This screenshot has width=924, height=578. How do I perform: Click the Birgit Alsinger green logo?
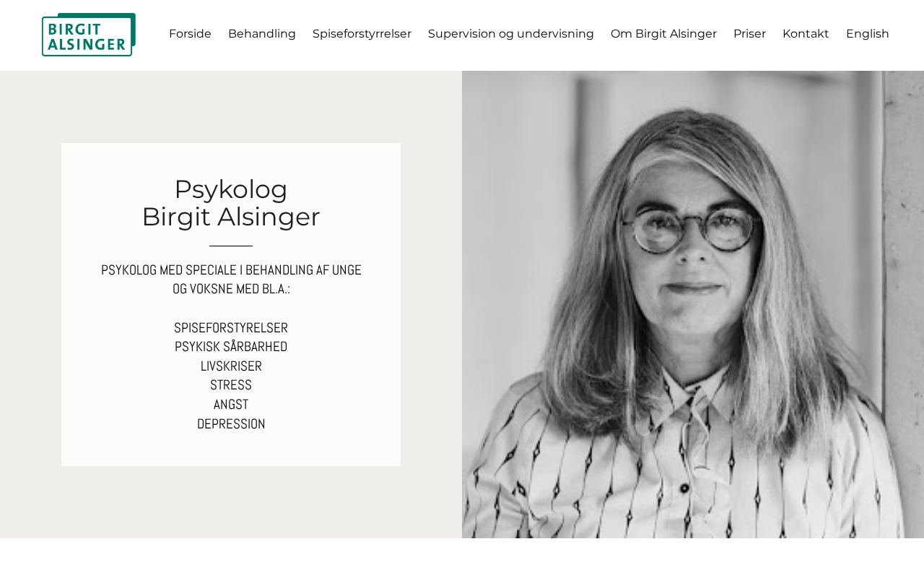pyautogui.click(x=89, y=35)
